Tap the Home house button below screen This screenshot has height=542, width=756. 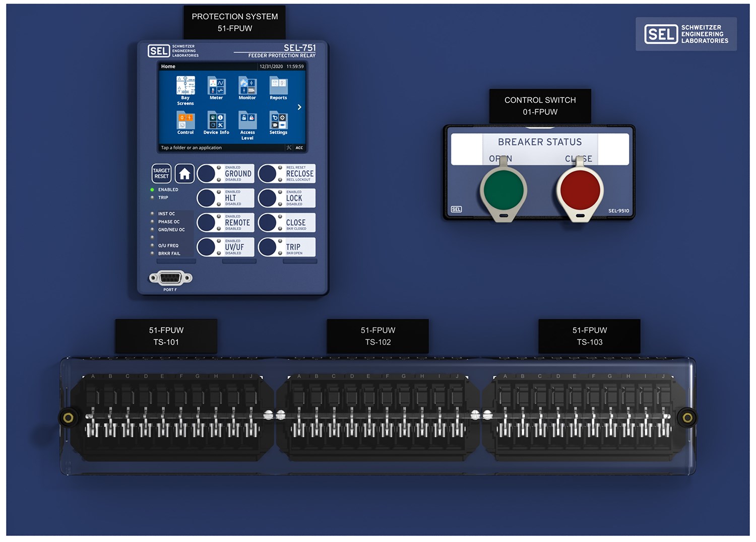(x=184, y=174)
